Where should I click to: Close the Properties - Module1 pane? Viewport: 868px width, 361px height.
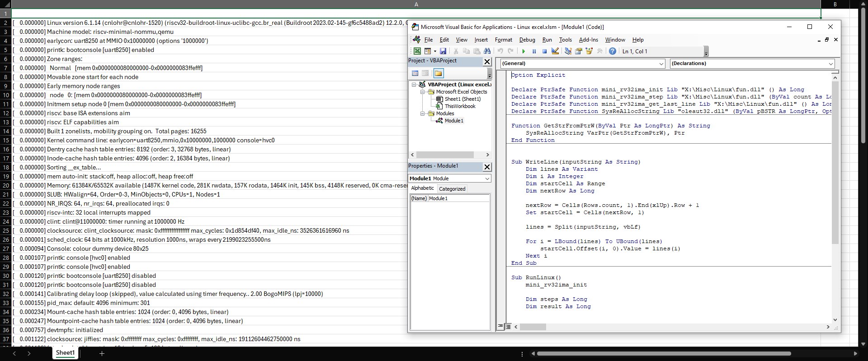pos(487,167)
